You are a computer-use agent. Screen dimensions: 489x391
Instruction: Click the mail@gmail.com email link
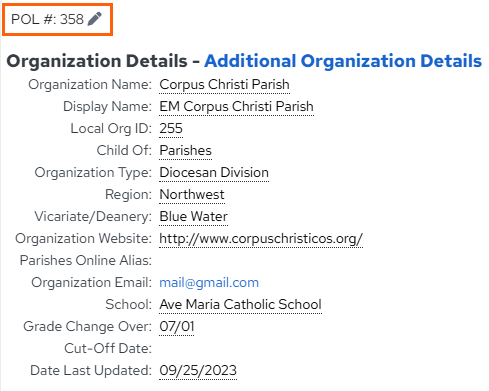pos(209,283)
